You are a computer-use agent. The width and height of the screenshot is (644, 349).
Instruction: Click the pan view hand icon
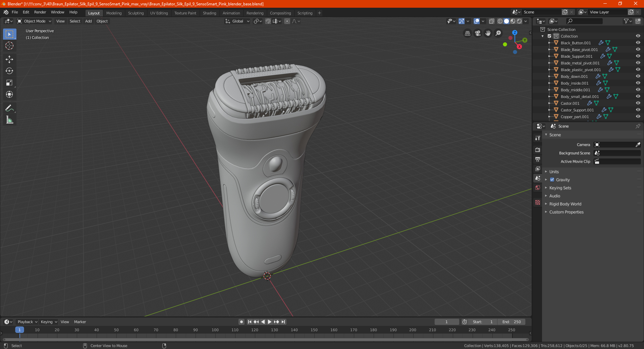pyautogui.click(x=488, y=33)
